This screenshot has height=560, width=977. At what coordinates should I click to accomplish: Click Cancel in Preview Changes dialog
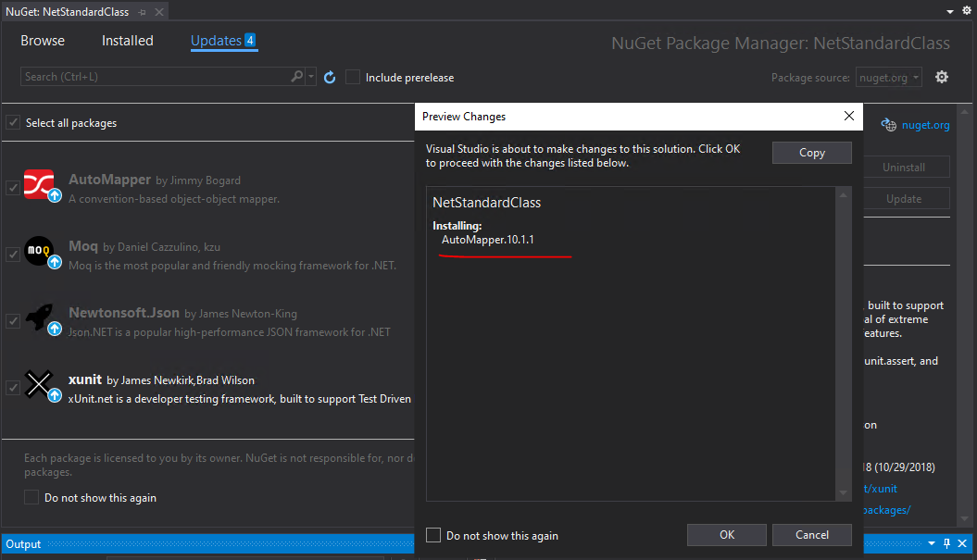[x=812, y=534]
